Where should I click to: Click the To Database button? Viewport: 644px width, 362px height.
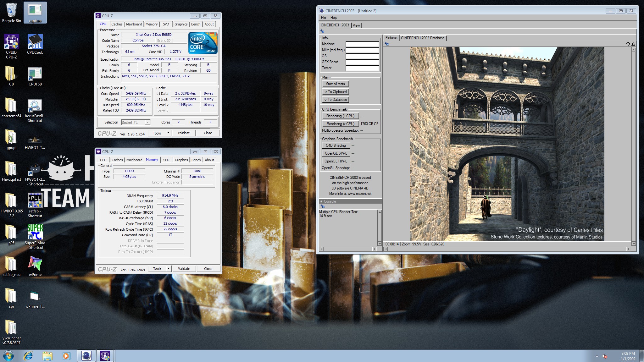(x=336, y=100)
